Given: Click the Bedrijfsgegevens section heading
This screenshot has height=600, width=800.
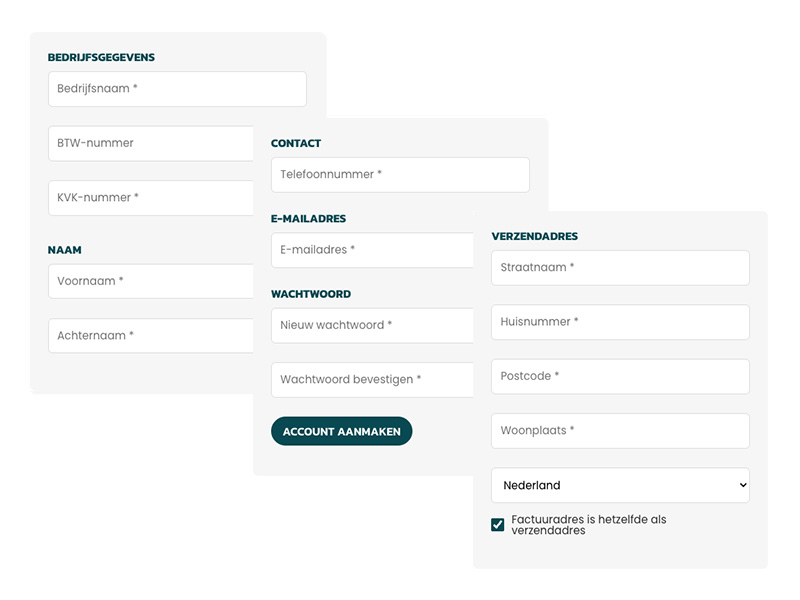Looking at the screenshot, I should 101,57.
